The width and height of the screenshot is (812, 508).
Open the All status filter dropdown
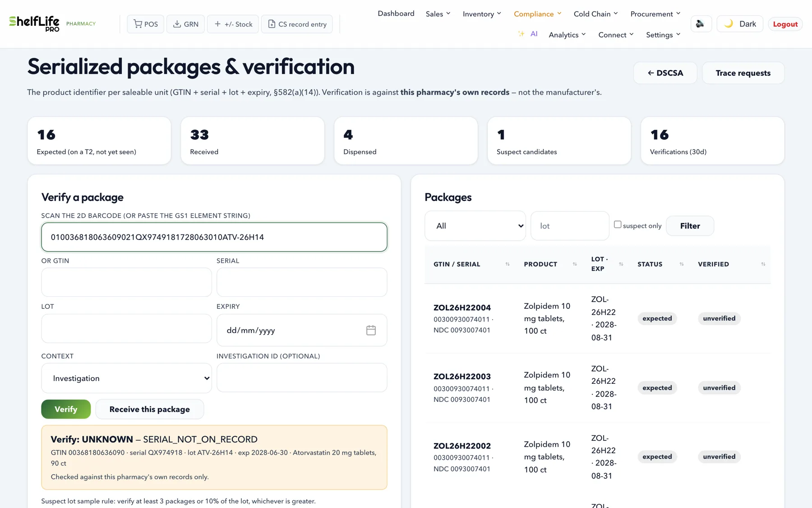coord(475,226)
